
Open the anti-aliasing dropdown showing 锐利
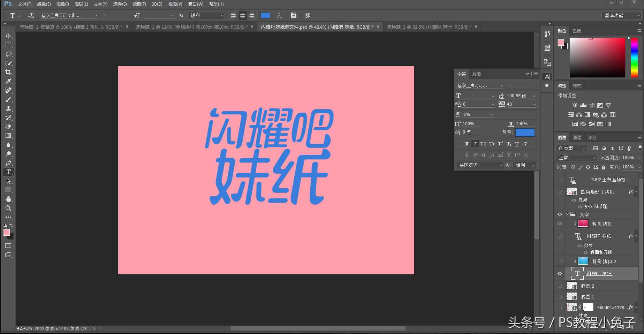(x=206, y=15)
